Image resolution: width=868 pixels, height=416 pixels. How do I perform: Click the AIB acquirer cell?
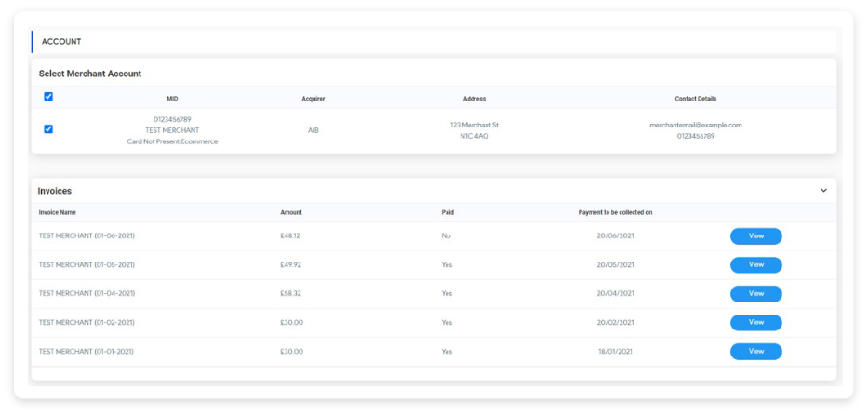(x=314, y=130)
